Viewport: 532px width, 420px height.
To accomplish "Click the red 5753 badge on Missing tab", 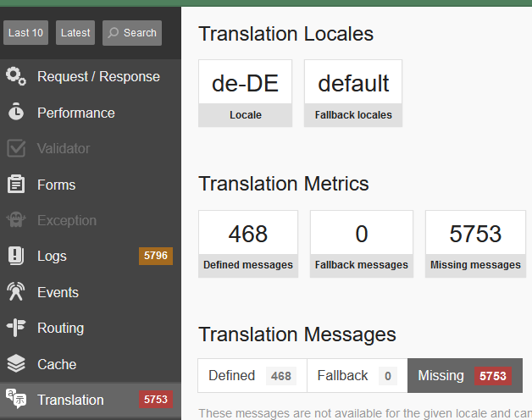I will (x=493, y=376).
